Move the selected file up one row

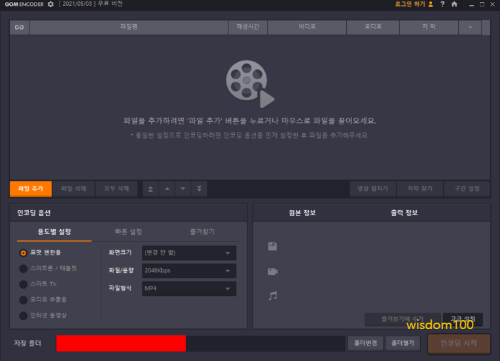[167, 189]
